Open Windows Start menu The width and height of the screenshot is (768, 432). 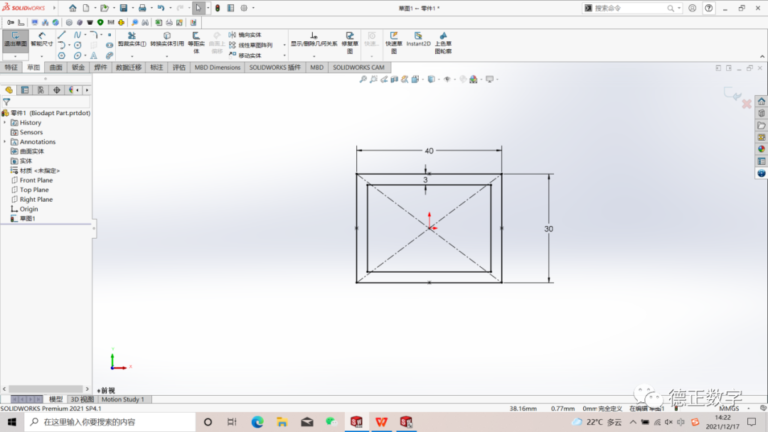(x=12, y=422)
